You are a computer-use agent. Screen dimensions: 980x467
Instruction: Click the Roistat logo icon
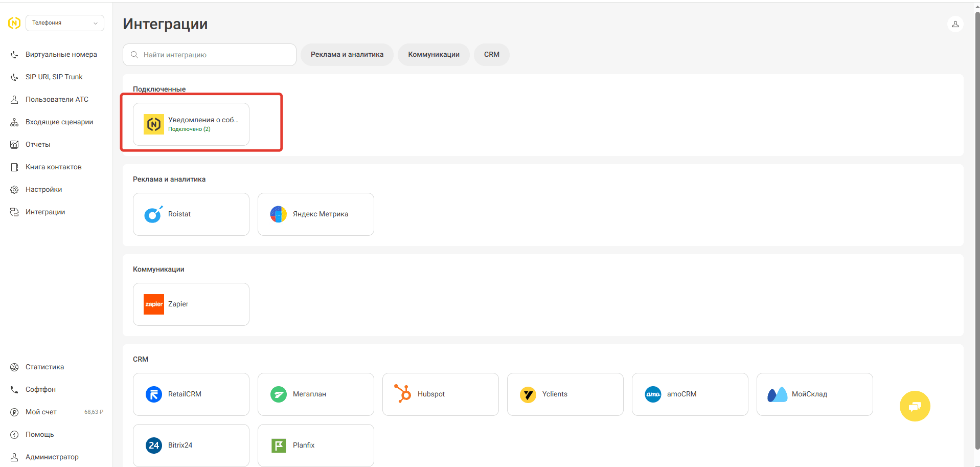[153, 214]
